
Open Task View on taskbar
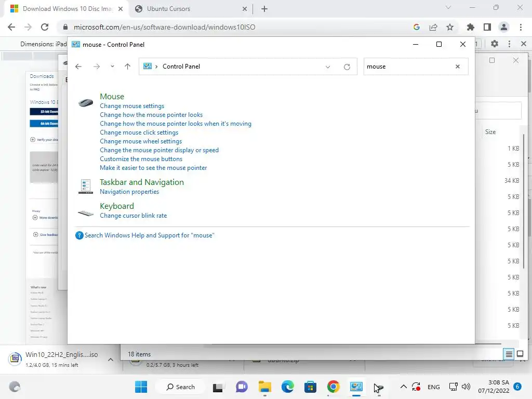[x=218, y=387]
